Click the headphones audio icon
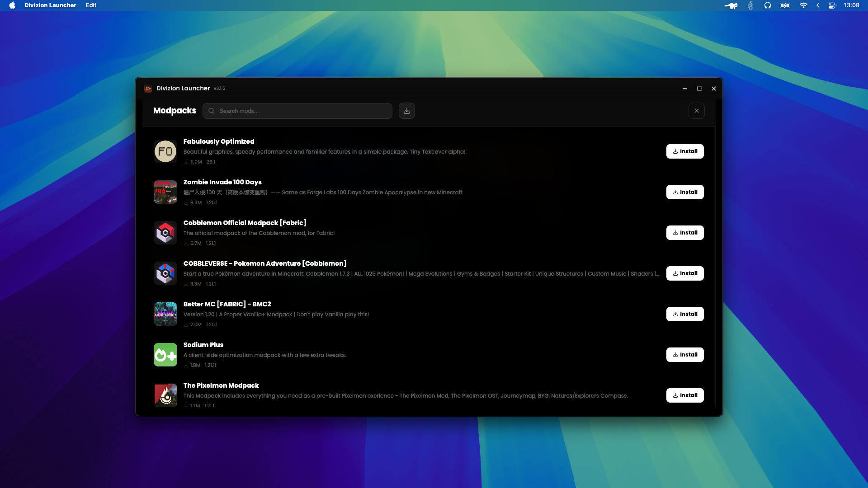 768,5
